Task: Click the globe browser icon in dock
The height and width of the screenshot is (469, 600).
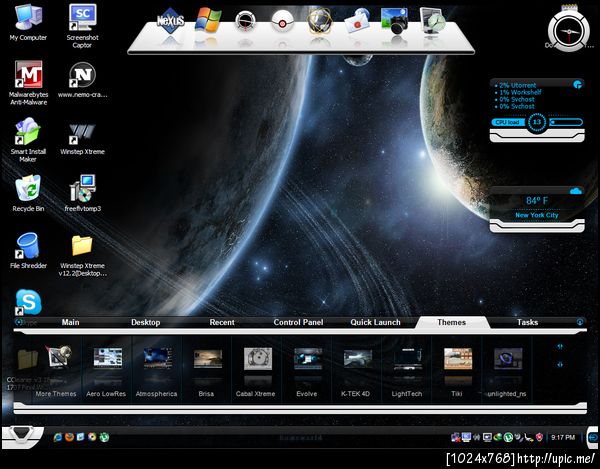Action: tap(319, 20)
